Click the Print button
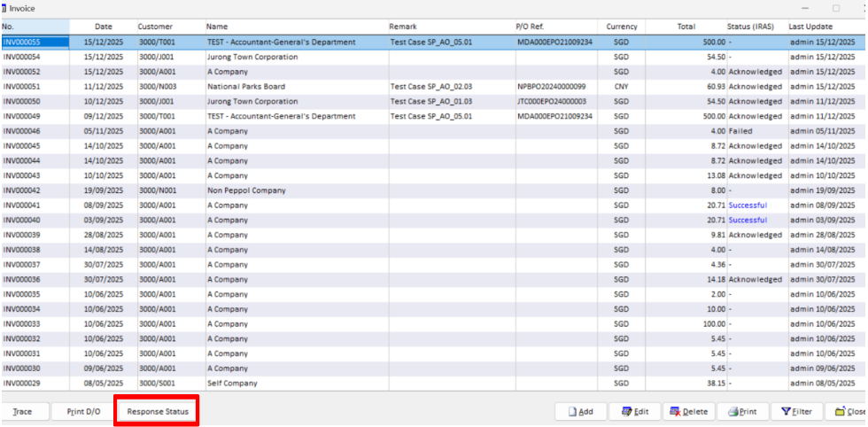This screenshot has height=427, width=868. click(x=742, y=411)
